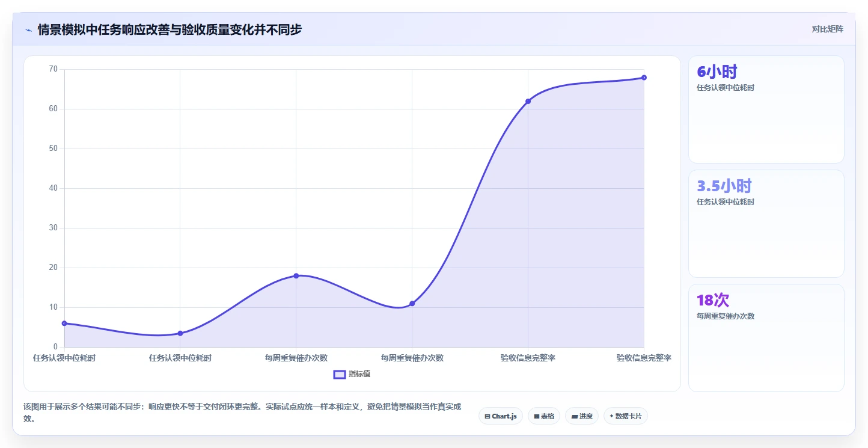Click the y-axis label 70

[53, 69]
